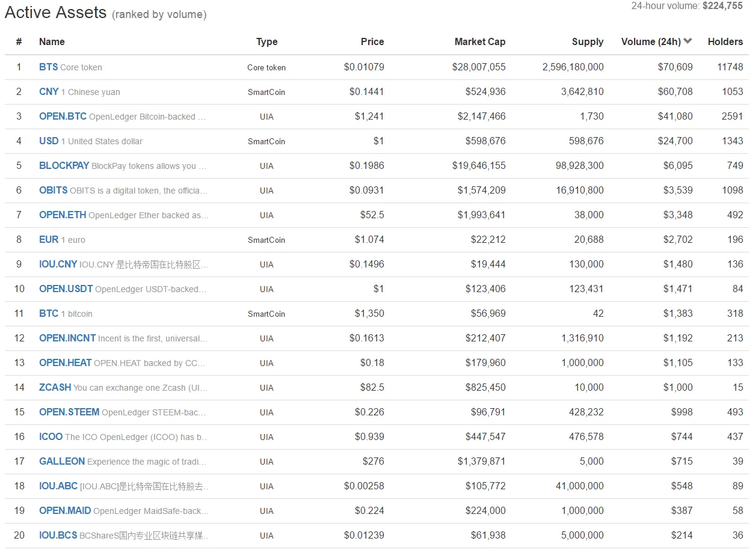Open the OPEN.STEEM asset link
Screen dimensions: 756x550
[x=69, y=412]
